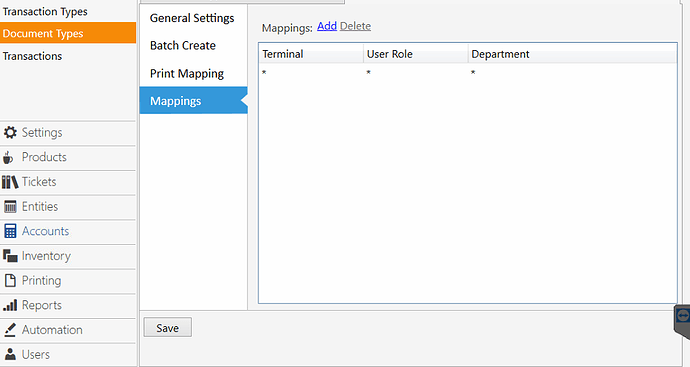Open the Entities section label
Screen dimensions: 690x367
40,206
